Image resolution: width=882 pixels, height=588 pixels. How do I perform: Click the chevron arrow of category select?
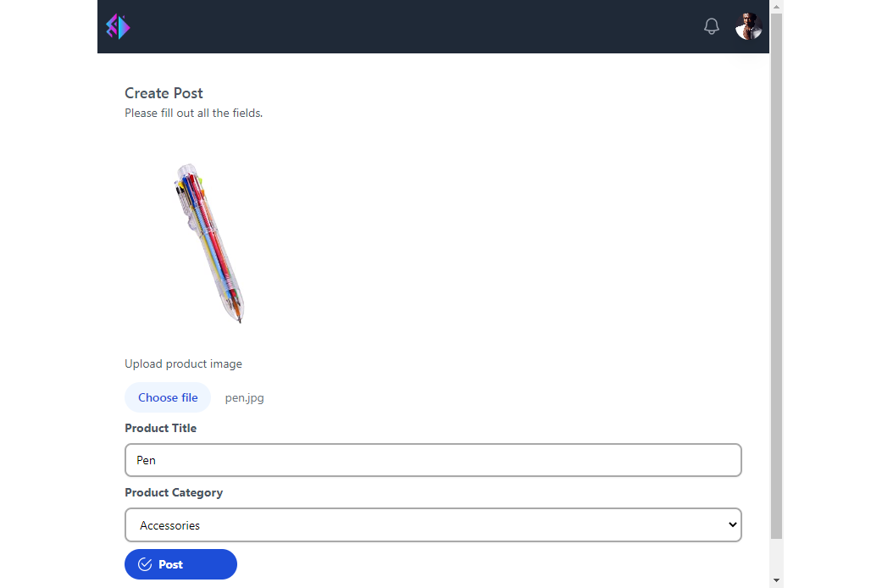pos(732,524)
